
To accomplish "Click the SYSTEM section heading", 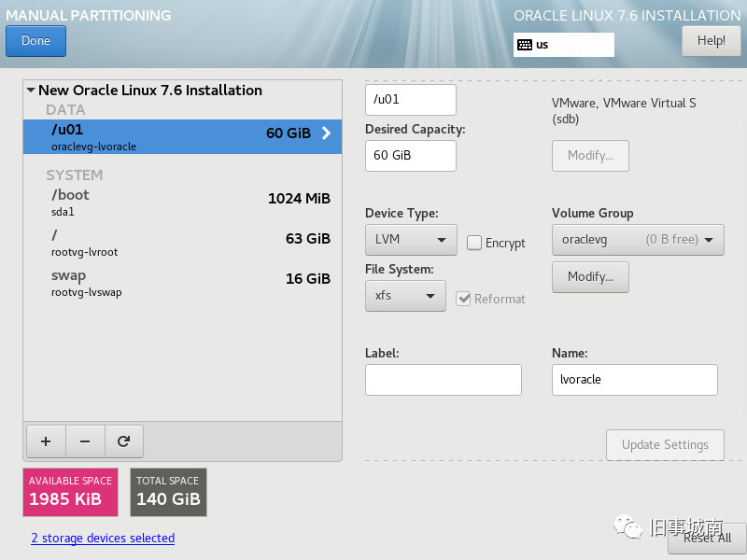I will 75,175.
